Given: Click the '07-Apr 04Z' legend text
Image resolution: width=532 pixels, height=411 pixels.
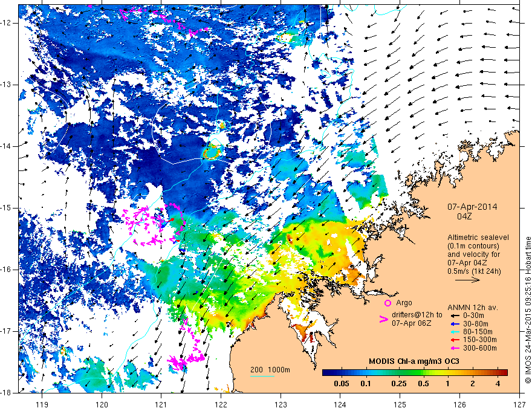Looking at the screenshot, I should [467, 262].
